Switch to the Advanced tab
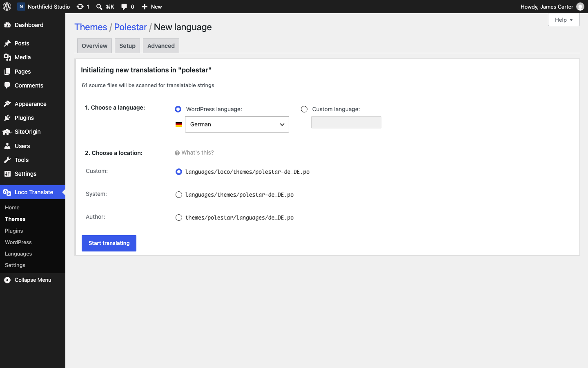The width and height of the screenshot is (588, 368). point(161,46)
